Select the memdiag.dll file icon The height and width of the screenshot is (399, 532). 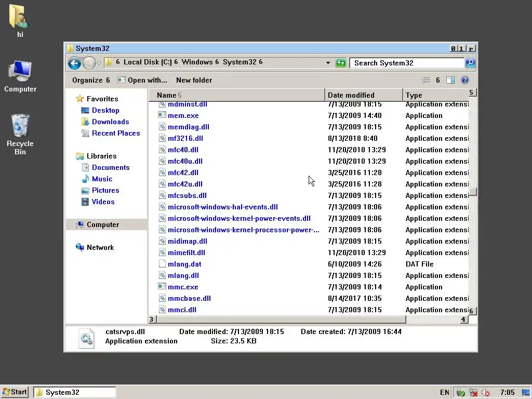tap(162, 127)
